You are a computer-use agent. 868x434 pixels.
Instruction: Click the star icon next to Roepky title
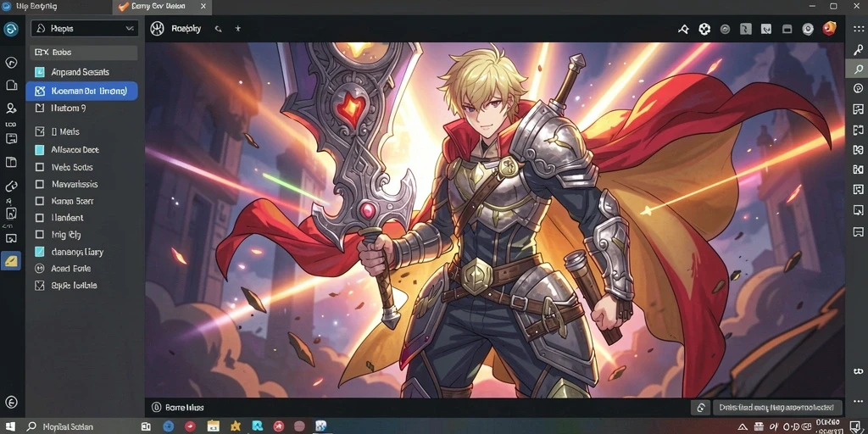(x=237, y=29)
